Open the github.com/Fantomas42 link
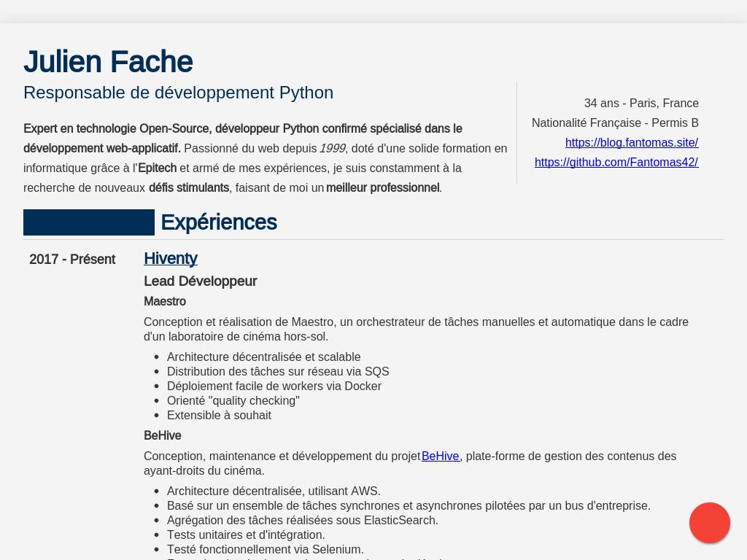Viewport: 747px width, 560px height. tap(616, 162)
